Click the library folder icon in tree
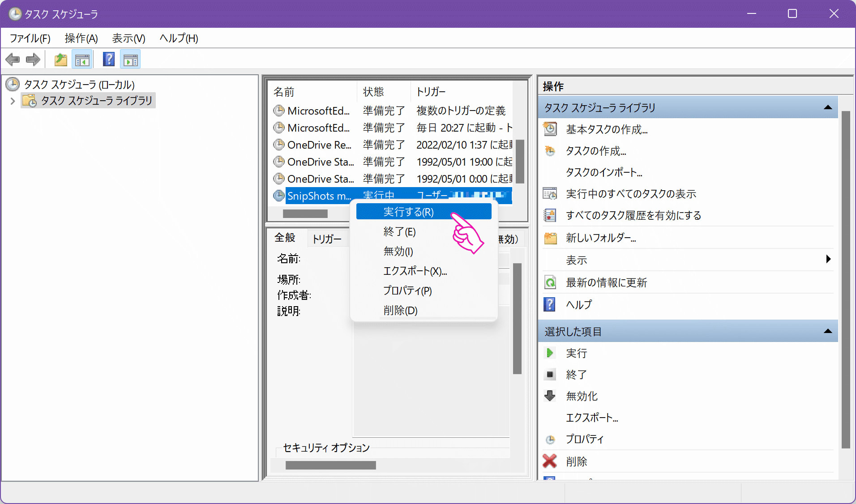The height and width of the screenshot is (504, 856). pos(30,101)
